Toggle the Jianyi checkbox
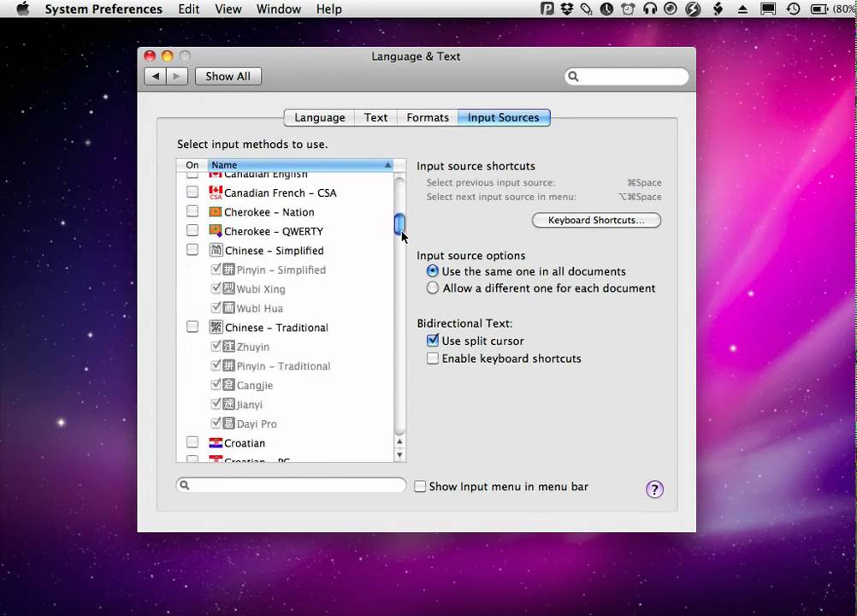Screen dimensions: 857x616 216,404
